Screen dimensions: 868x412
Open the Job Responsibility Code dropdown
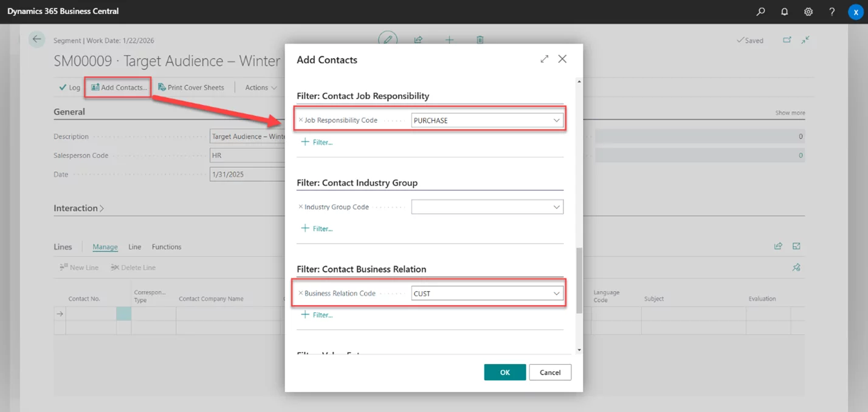pyautogui.click(x=556, y=121)
